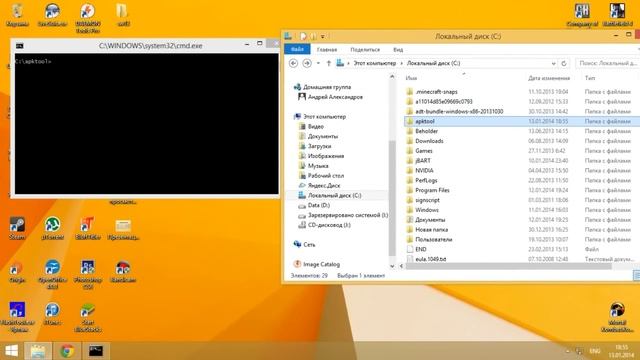Image resolution: width=640 pixels, height=360 pixels.
Task: Select the Пользователи folder
Action: pos(521,240)
